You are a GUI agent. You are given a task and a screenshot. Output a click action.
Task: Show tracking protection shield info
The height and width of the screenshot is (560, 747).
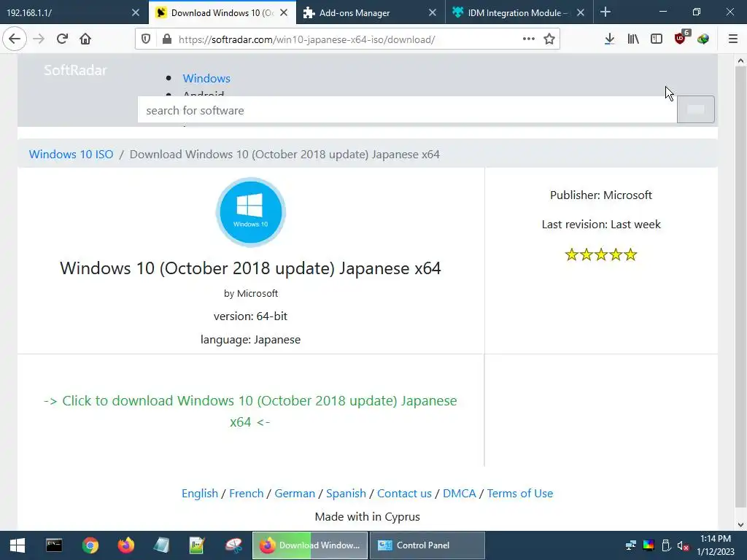point(146,39)
